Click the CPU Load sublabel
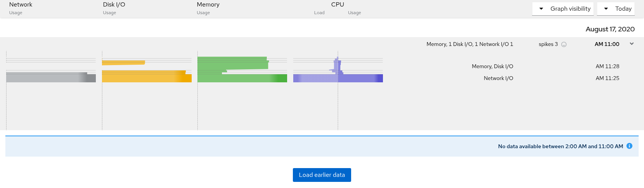The height and width of the screenshot is (188, 644). point(319,13)
